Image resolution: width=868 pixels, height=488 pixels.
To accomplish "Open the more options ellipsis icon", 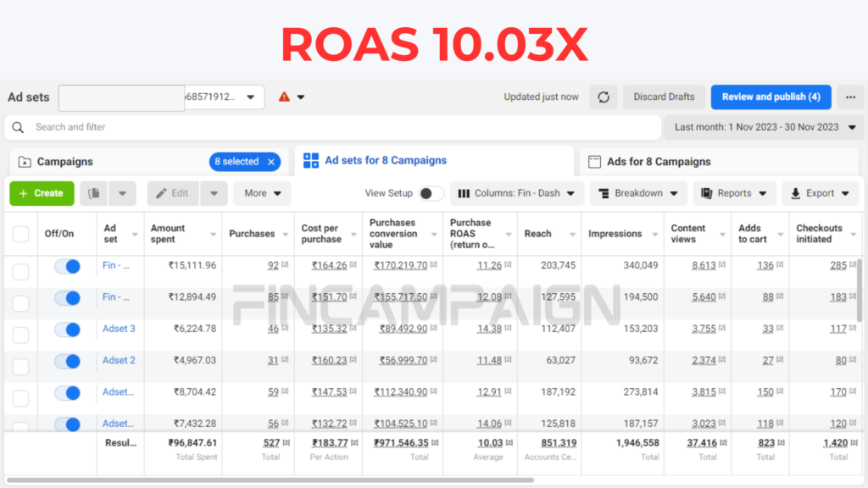I will pos(850,97).
